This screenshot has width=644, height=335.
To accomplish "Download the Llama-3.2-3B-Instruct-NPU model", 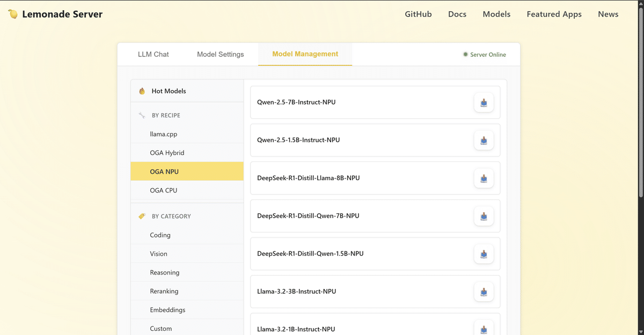I will click(x=484, y=292).
